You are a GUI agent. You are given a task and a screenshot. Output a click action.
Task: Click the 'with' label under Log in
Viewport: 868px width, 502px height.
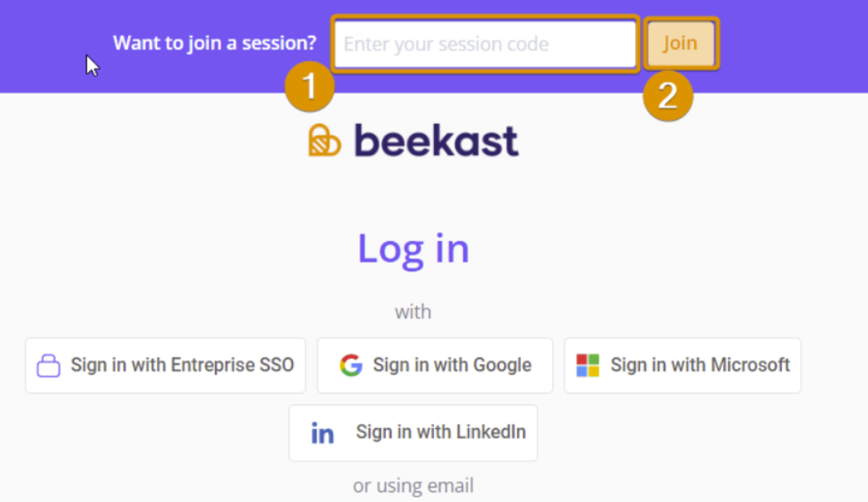coord(413,312)
